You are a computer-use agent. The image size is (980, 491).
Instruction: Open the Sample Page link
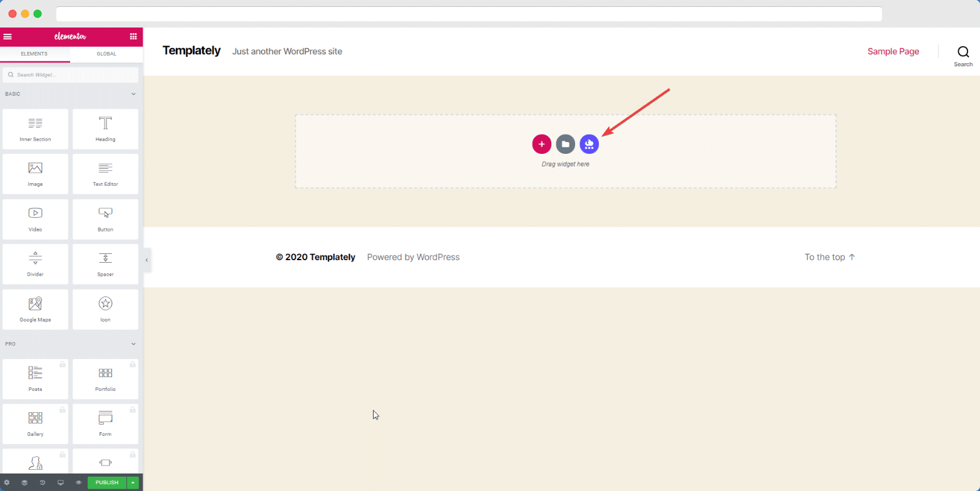pos(893,51)
